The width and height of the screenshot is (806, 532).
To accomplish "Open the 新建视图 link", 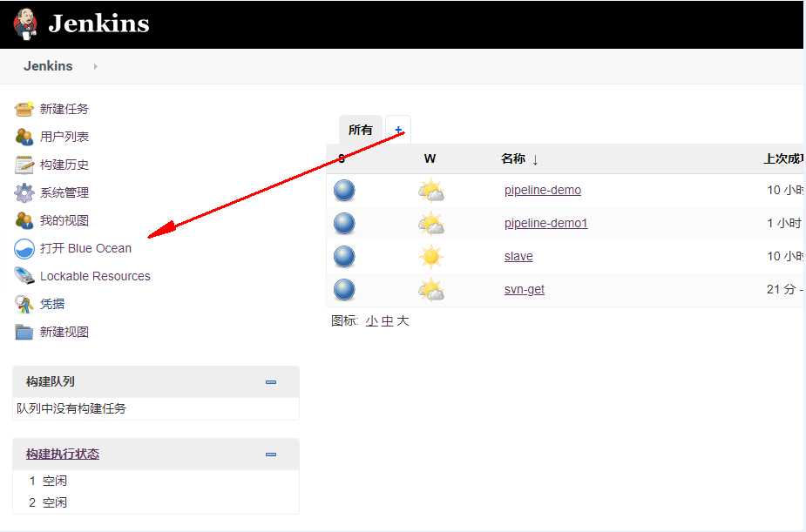I will coord(64,332).
